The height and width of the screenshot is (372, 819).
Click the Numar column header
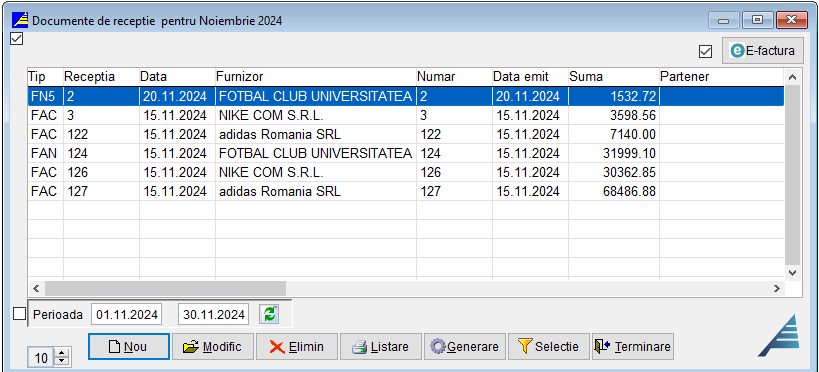pos(454,77)
